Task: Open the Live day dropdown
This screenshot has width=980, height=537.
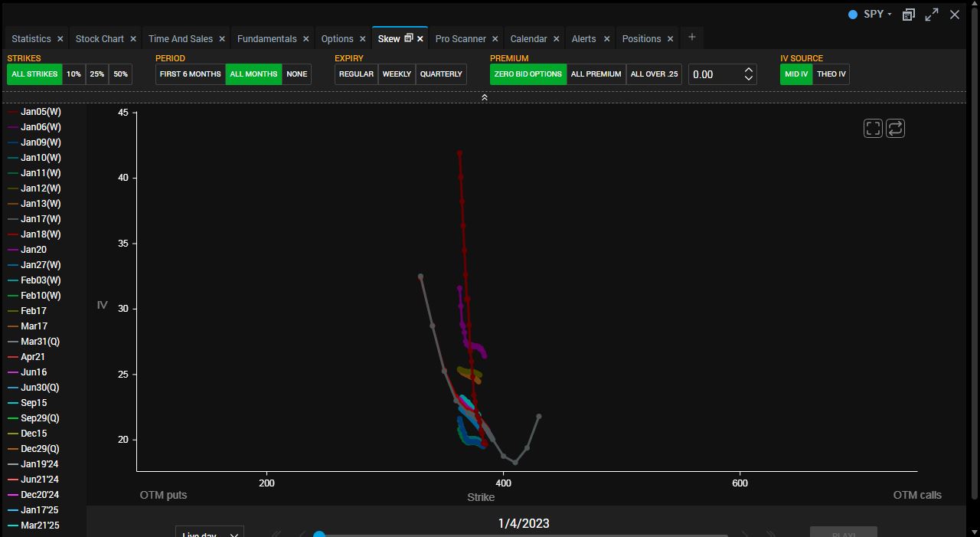Action: (209, 532)
